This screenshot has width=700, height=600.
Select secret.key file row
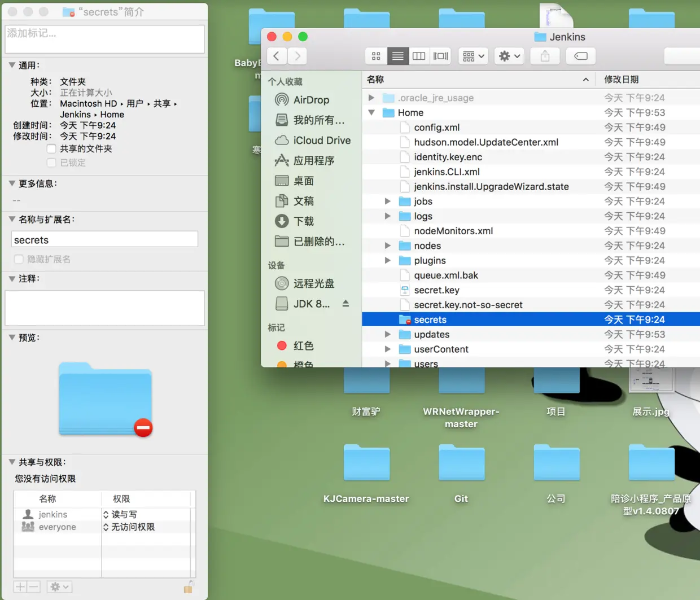pos(531,290)
